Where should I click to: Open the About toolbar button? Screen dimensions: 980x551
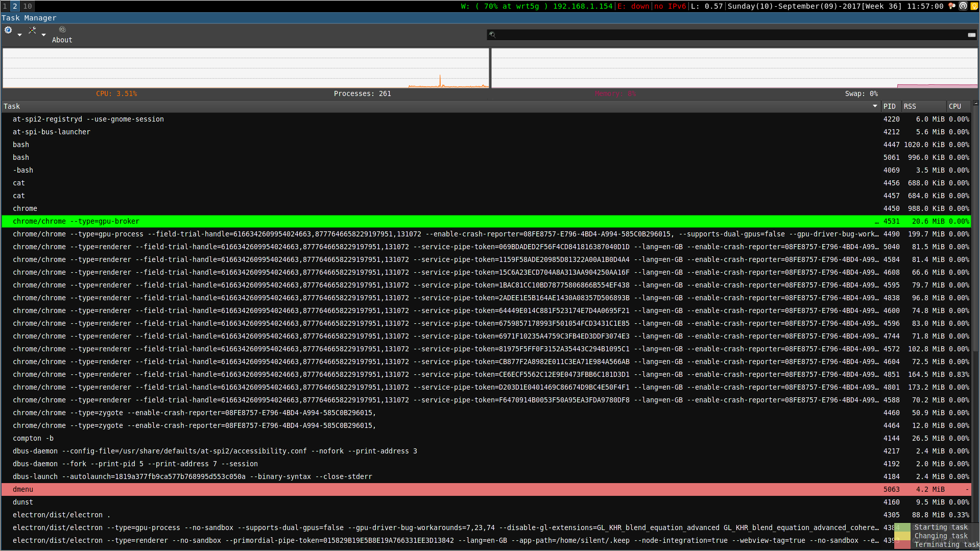click(x=62, y=35)
